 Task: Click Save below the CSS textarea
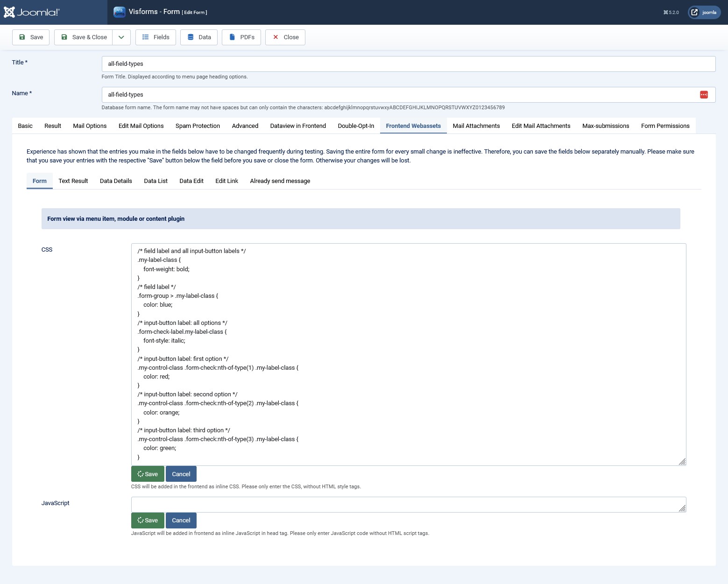coord(148,473)
